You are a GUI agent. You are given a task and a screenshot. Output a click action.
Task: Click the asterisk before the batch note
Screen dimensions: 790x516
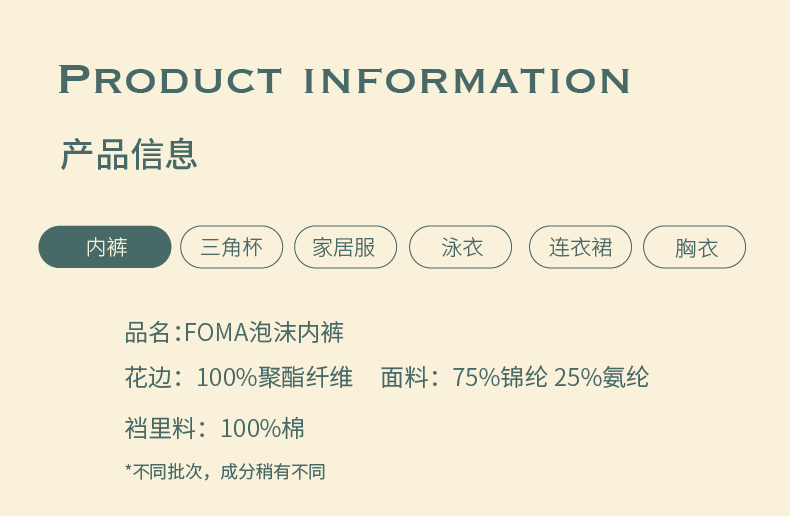click(x=129, y=469)
